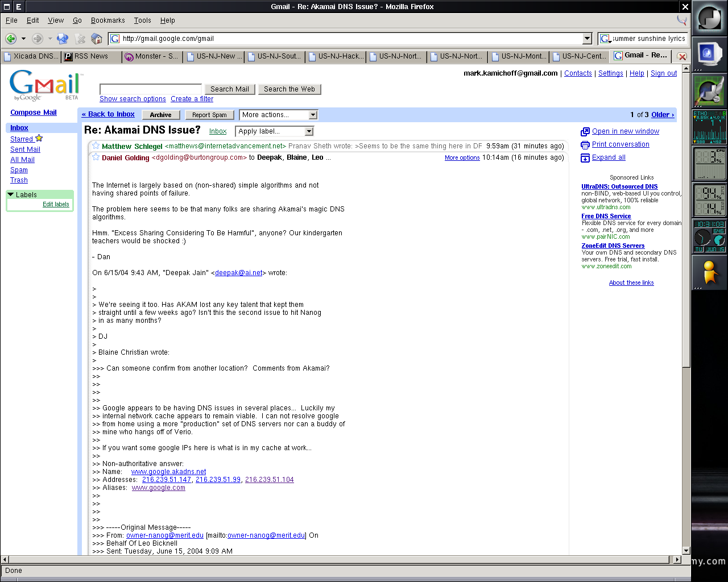This screenshot has width=728, height=582.
Task: Reload the current Gmail page
Action: 63,39
